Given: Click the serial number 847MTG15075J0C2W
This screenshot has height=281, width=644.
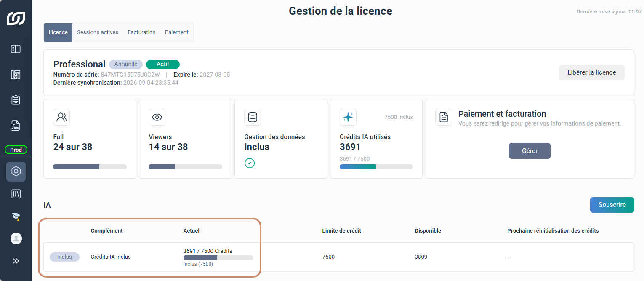Looking at the screenshot, I should point(130,75).
